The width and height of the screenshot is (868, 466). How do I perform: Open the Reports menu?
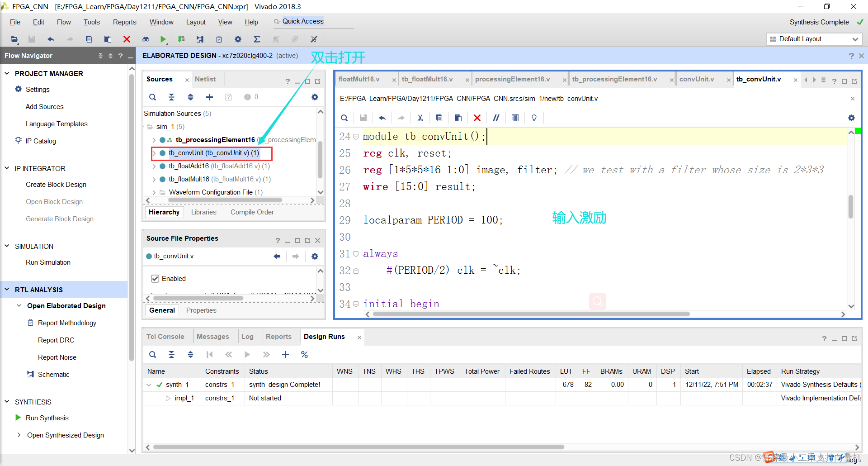(124, 22)
